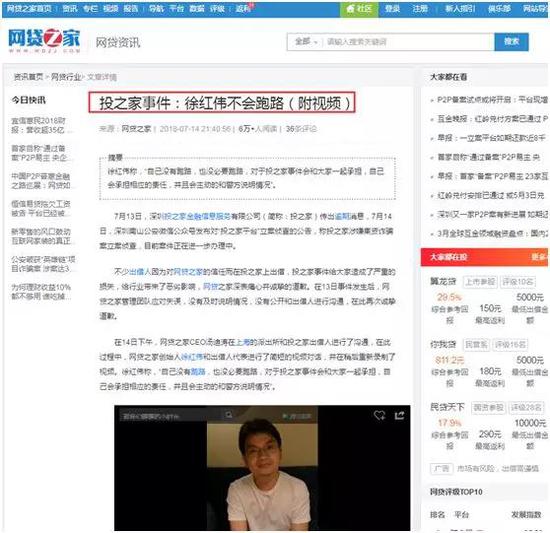Open sidebar news 新零售的风口鼓动
550x533 pixels.
pyautogui.click(x=41, y=236)
